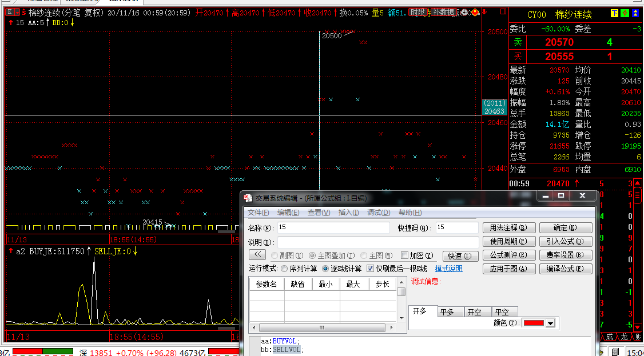
Task: Click the yellow 下 icon beside 棉纱连续
Action: tap(614, 14)
